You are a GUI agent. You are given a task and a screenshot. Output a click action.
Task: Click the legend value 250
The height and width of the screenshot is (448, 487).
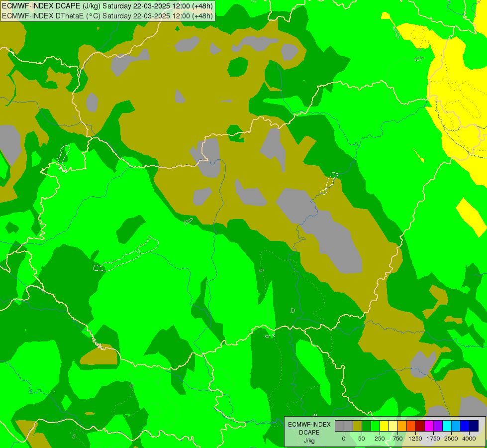tap(380, 439)
